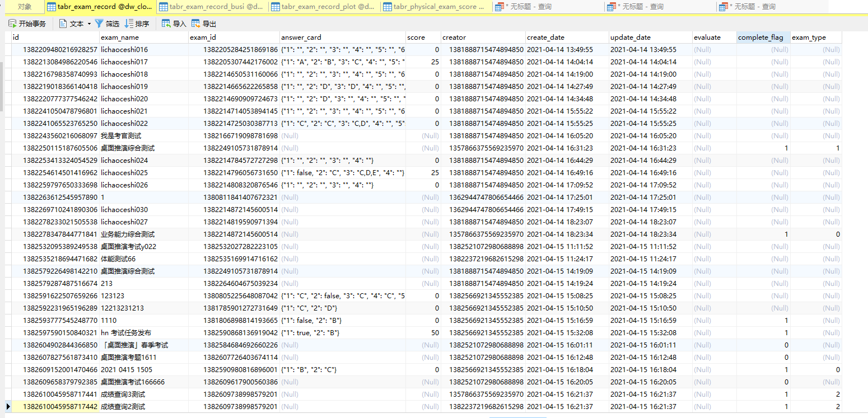868x418 pixels.
Task: Click the cell 「桌面推演」春季考试
Action: [x=144, y=345]
